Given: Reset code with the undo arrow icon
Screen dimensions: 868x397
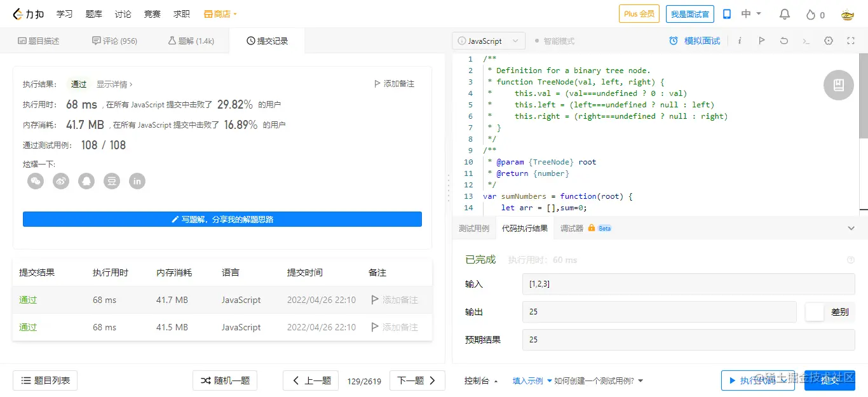Looking at the screenshot, I should coord(784,41).
